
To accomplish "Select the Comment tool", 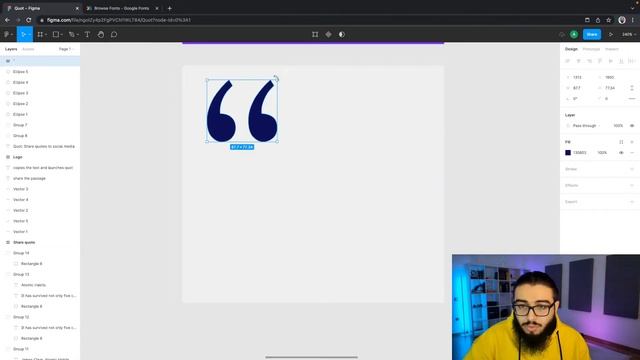I will coord(114,35).
